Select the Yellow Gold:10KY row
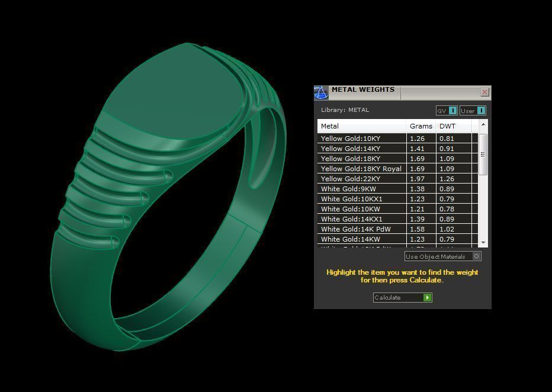Viewport: 552px width, 392px height. tap(397, 139)
